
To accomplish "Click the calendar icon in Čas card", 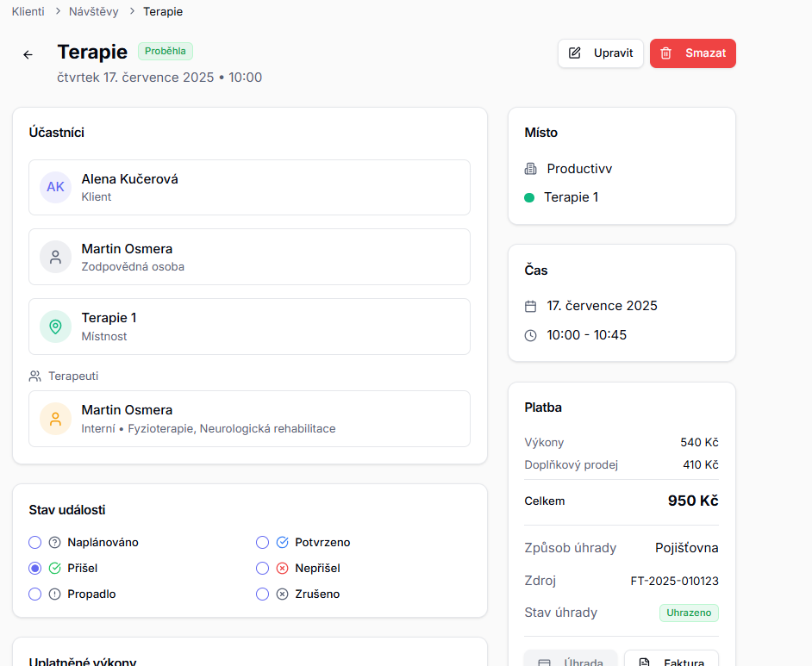I will 530,306.
